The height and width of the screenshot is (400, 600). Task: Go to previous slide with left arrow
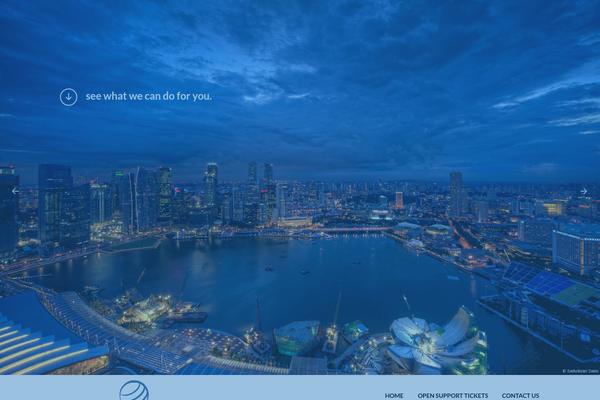pos(15,191)
